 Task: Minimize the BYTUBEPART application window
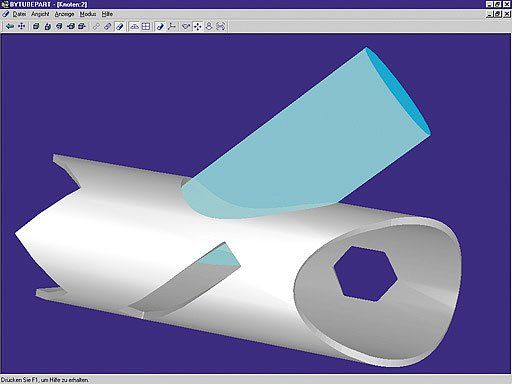(x=490, y=4)
